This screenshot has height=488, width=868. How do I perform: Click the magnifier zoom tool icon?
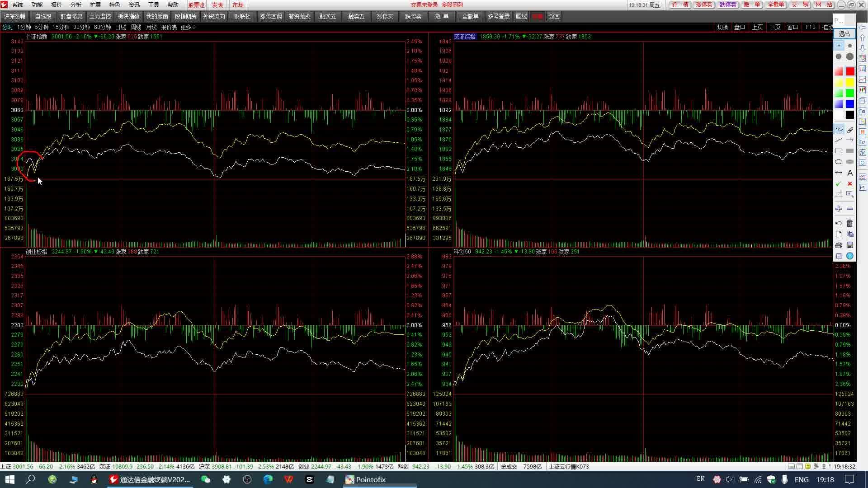[x=850, y=194]
